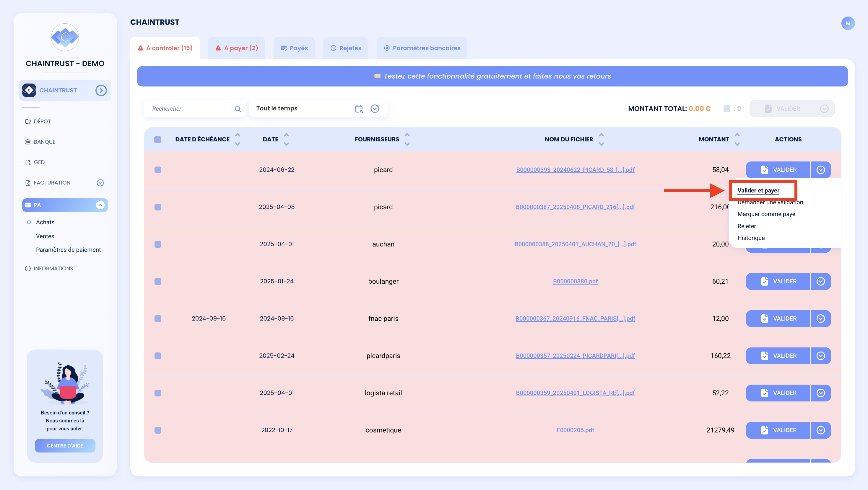Click the Paramètres bancaires gear icon

click(387, 48)
